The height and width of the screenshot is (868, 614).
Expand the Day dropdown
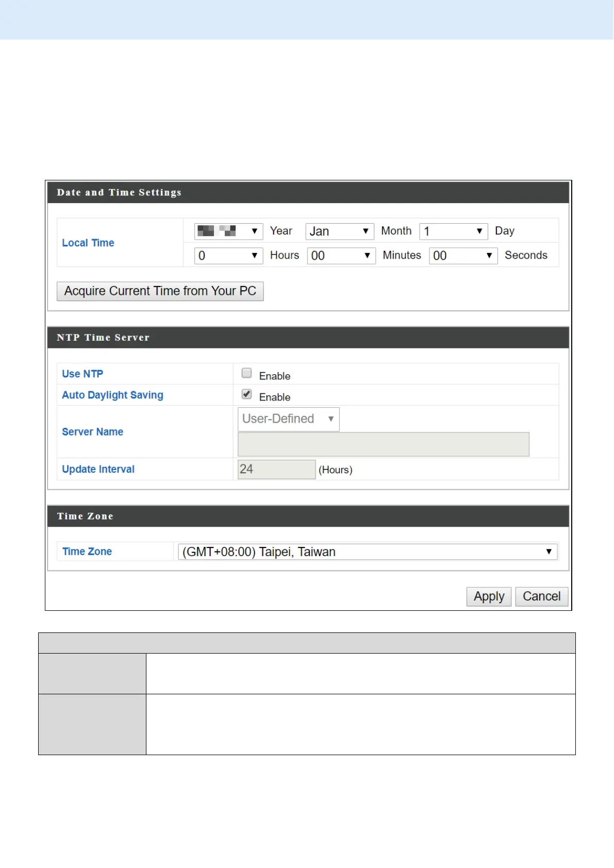(x=453, y=231)
